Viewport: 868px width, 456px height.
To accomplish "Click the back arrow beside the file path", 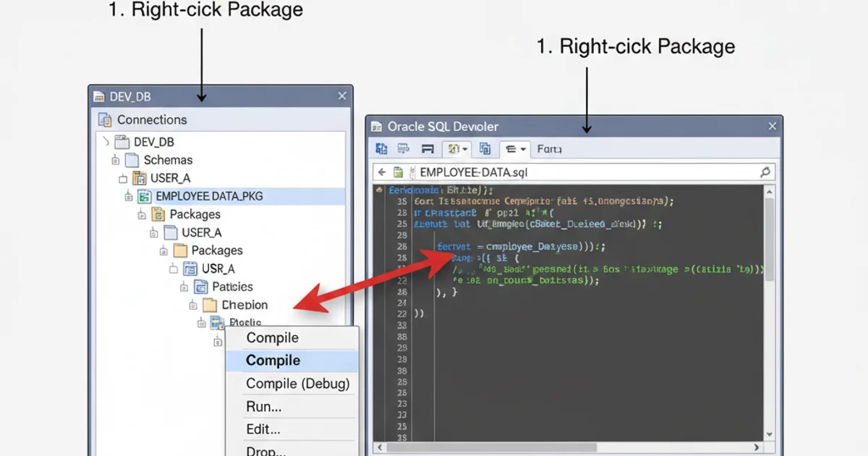I will (382, 172).
